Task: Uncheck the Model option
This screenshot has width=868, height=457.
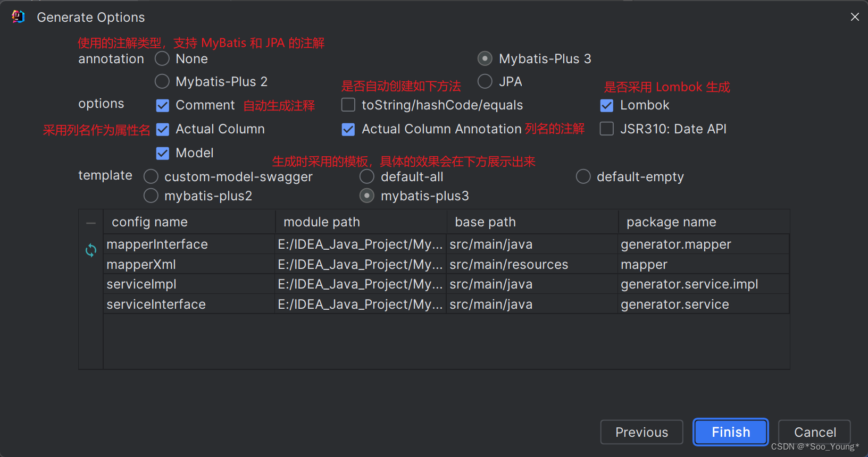Action: (x=162, y=153)
